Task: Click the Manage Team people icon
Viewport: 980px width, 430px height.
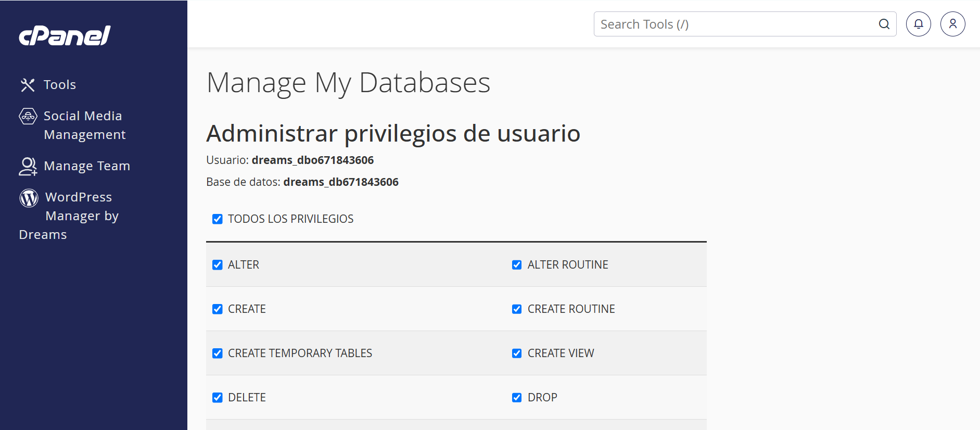Action: coord(28,166)
